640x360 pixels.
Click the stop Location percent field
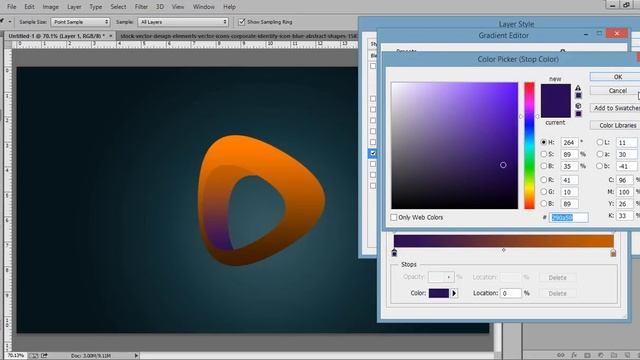pyautogui.click(x=511, y=293)
